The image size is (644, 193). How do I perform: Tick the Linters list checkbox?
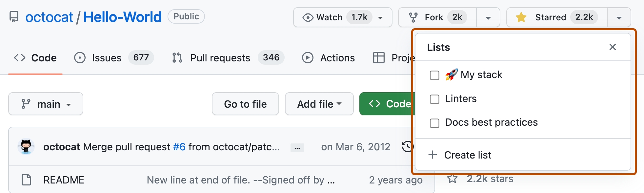pos(434,99)
